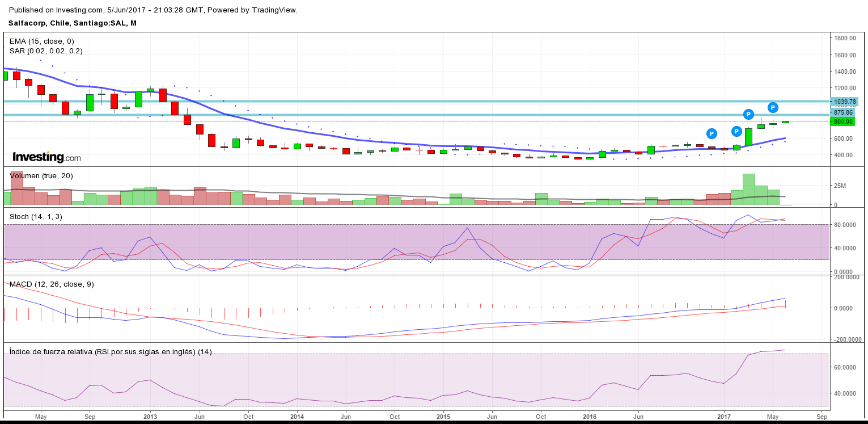
Task: Click the 2015 label on time axis
Action: click(x=443, y=415)
